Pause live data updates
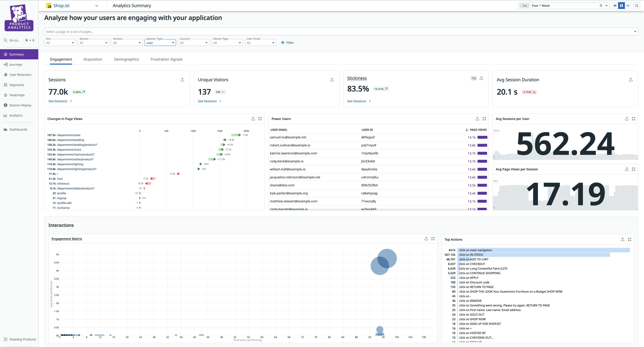Screen dimensions: 644x347 pos(621,5)
